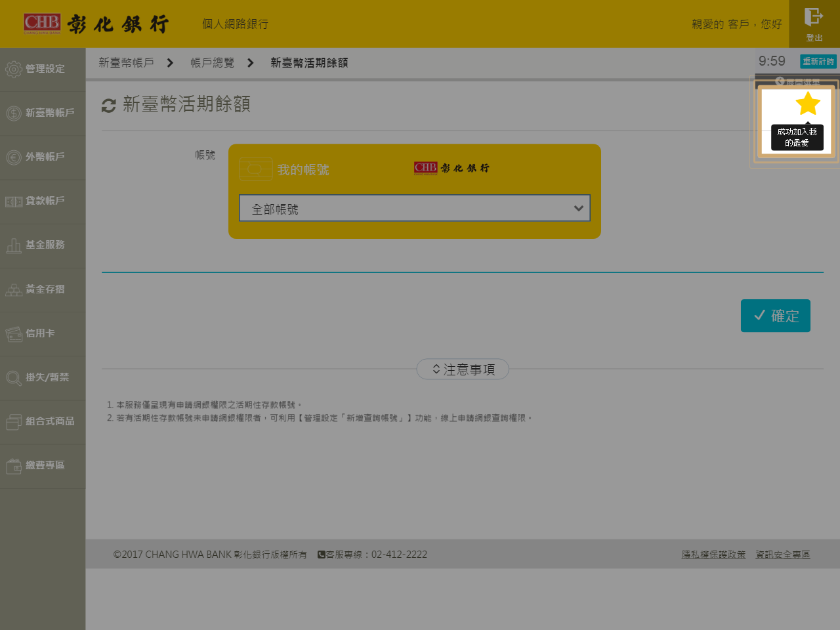Click the logout door icon
The width and height of the screenshot is (840, 630).
tap(814, 17)
